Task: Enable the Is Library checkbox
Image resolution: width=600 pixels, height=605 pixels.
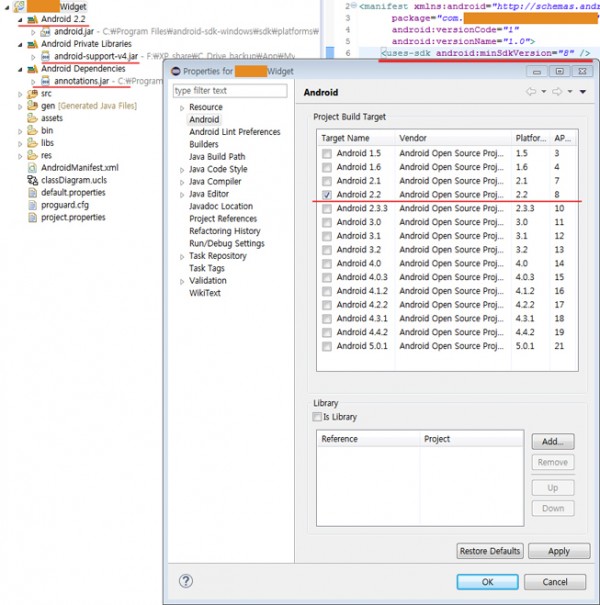Action: point(317,417)
